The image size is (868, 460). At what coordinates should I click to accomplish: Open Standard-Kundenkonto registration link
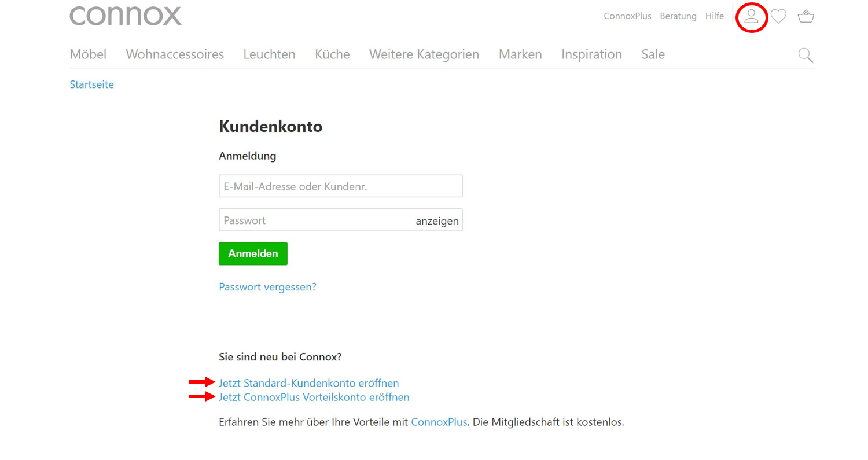point(308,383)
